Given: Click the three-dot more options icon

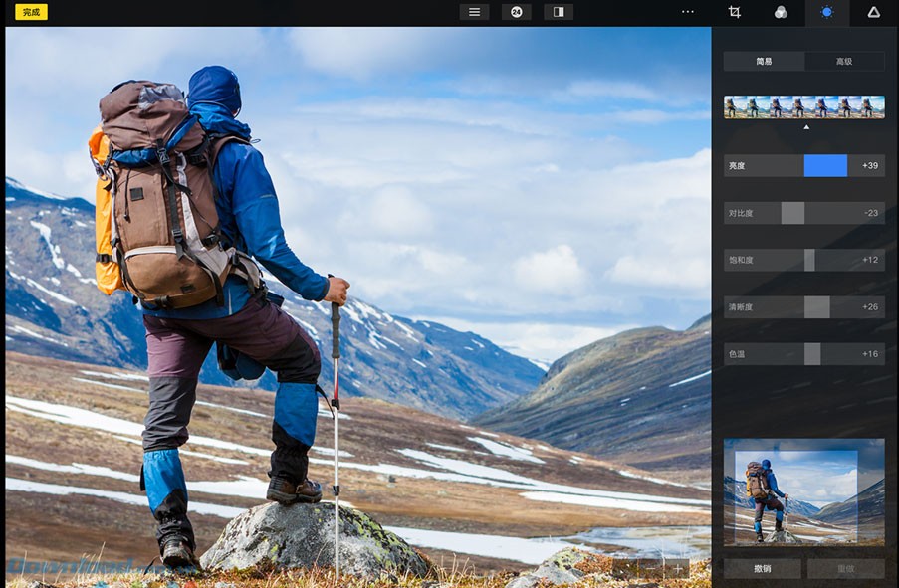Looking at the screenshot, I should 688,12.
